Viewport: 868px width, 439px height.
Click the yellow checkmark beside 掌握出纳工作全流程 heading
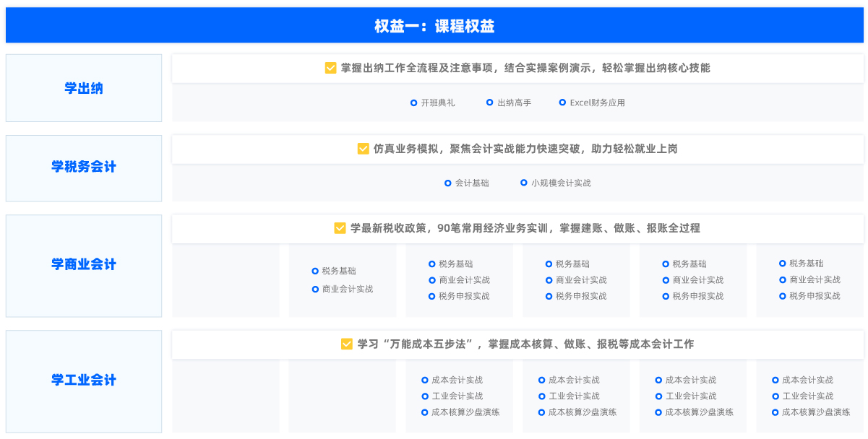pyautogui.click(x=331, y=68)
